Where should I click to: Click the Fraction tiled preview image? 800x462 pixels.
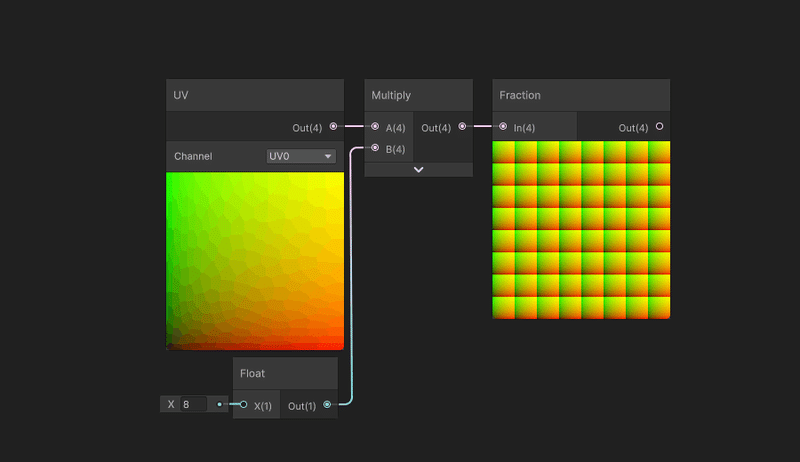click(x=581, y=230)
